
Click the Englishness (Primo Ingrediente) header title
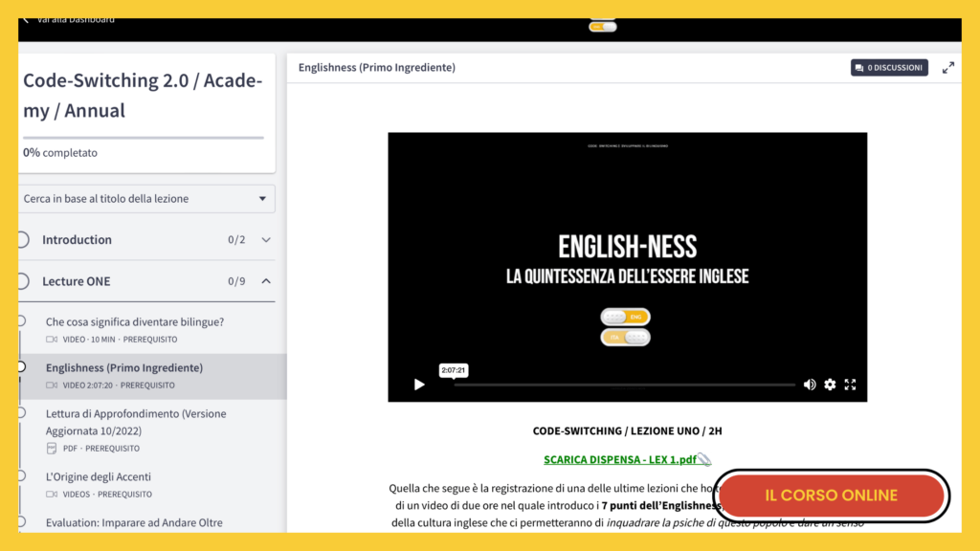tap(377, 68)
